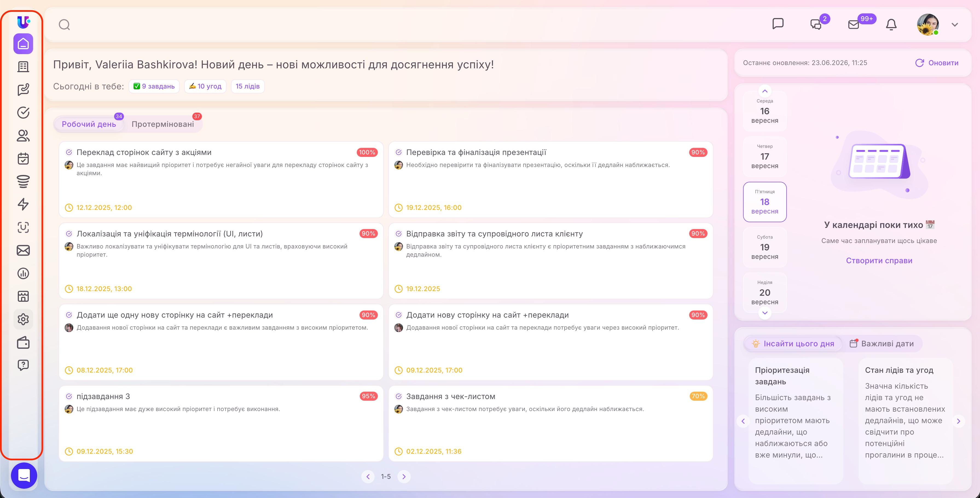Open the calendar icon in sidebar
Viewport: 980px width, 498px height.
click(23, 159)
